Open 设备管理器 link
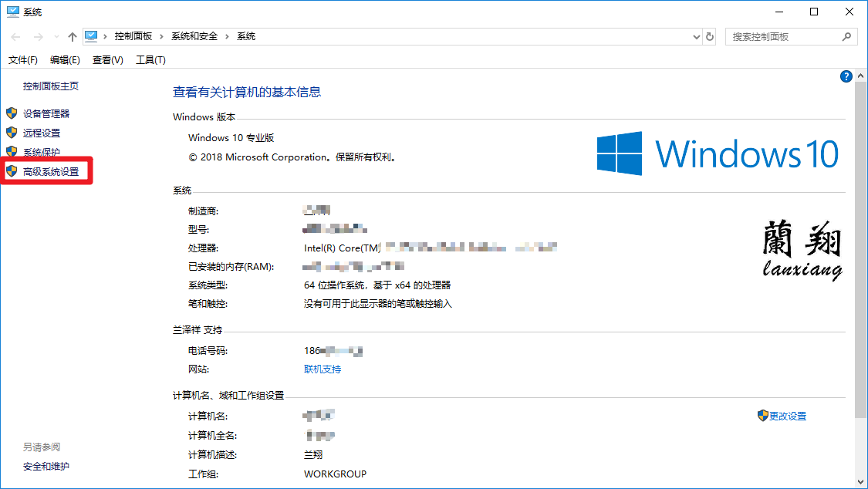 point(46,113)
